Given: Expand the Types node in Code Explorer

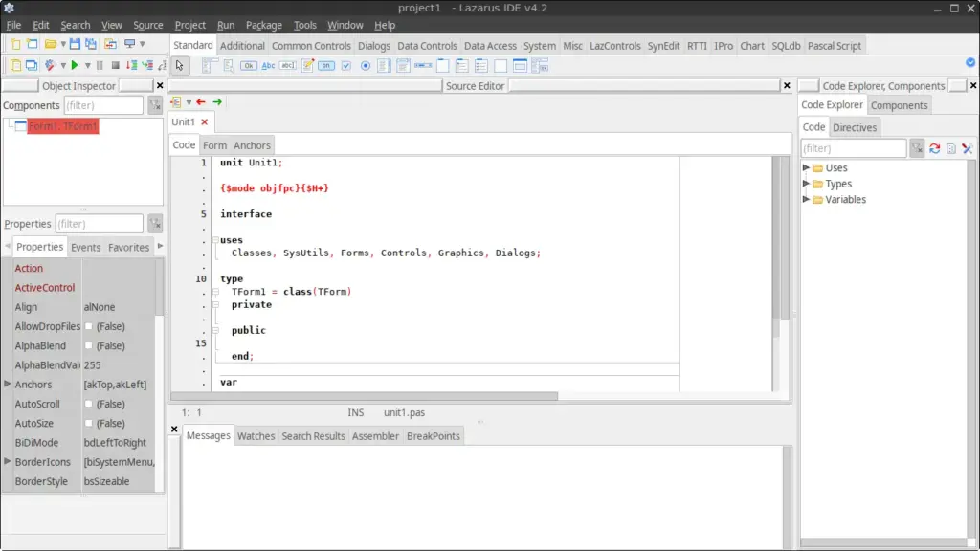Looking at the screenshot, I should click(x=806, y=183).
